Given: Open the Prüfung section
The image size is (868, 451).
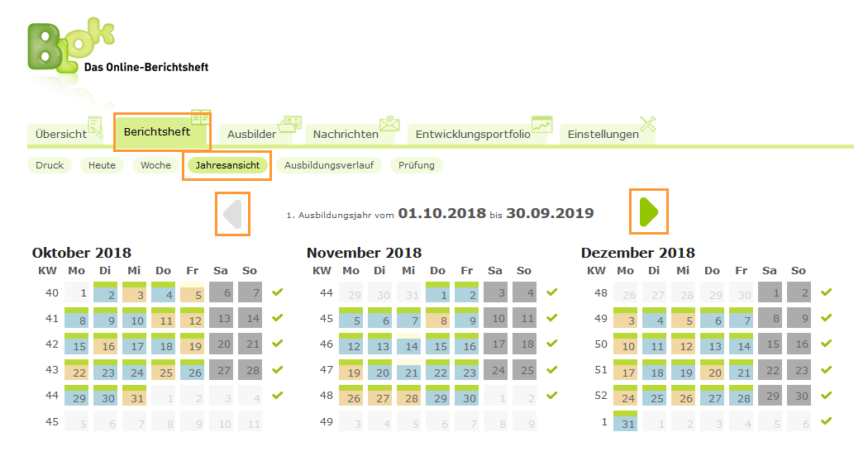Looking at the screenshot, I should [x=417, y=165].
